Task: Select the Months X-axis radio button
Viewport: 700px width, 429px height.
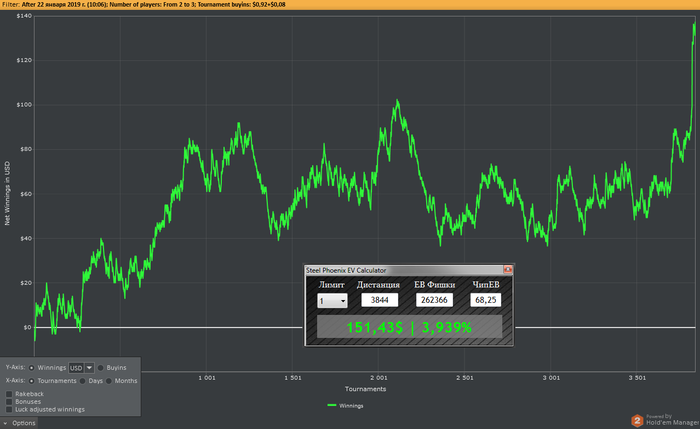Action: (109, 381)
